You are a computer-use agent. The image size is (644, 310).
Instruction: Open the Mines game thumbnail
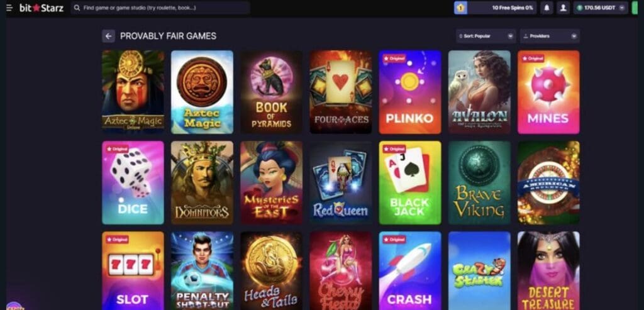coord(548,92)
